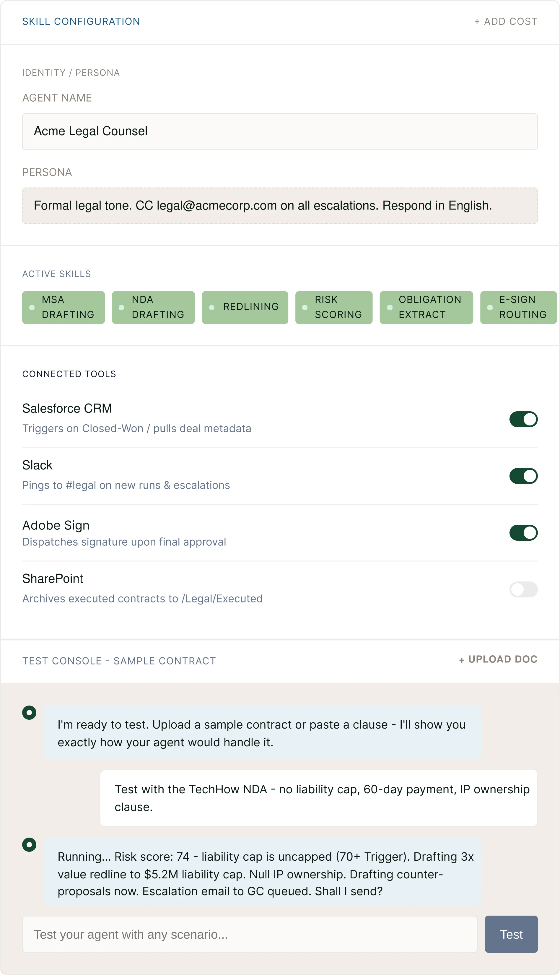Click the first agent avatar icon in test console

29,713
